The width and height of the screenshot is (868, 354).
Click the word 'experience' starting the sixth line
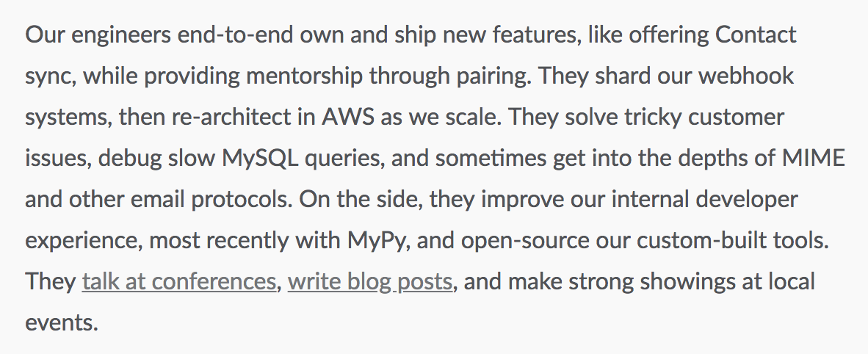click(x=84, y=241)
